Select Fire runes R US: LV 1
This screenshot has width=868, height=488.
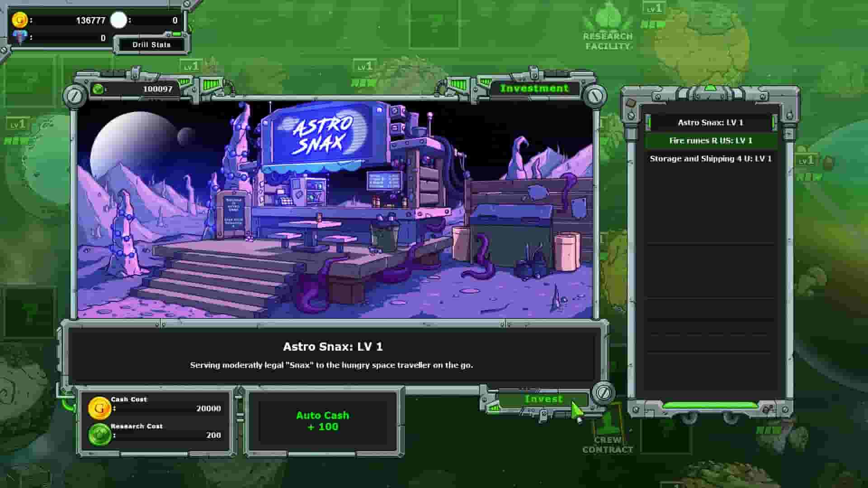point(710,141)
